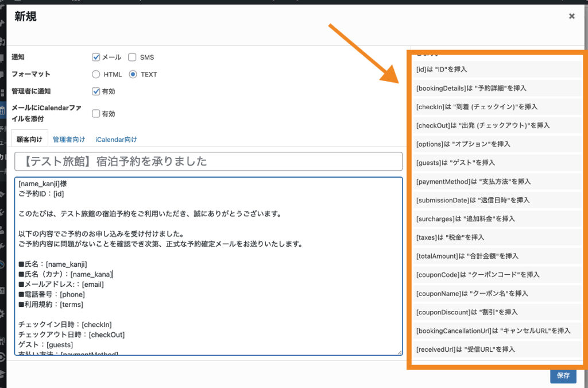Switch to the 管理者向け tab
This screenshot has height=388, width=588.
click(x=69, y=139)
